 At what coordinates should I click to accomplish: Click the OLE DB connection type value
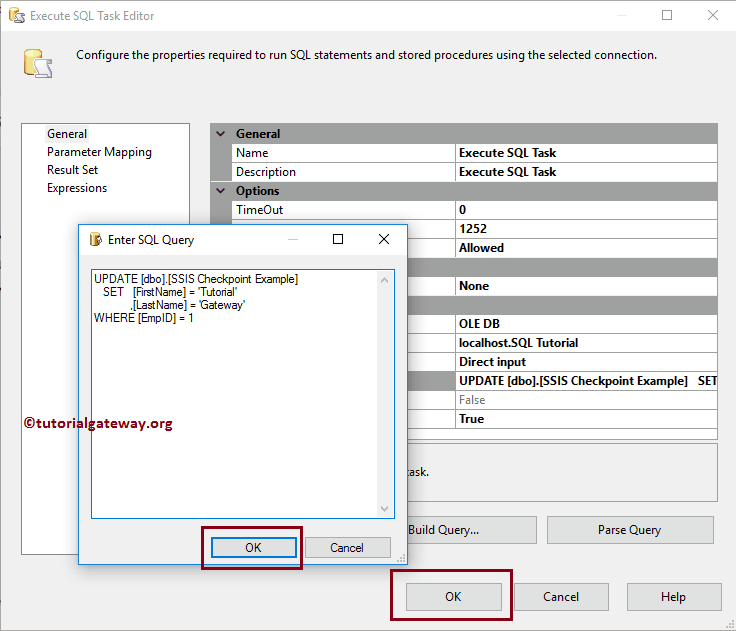tap(586, 324)
